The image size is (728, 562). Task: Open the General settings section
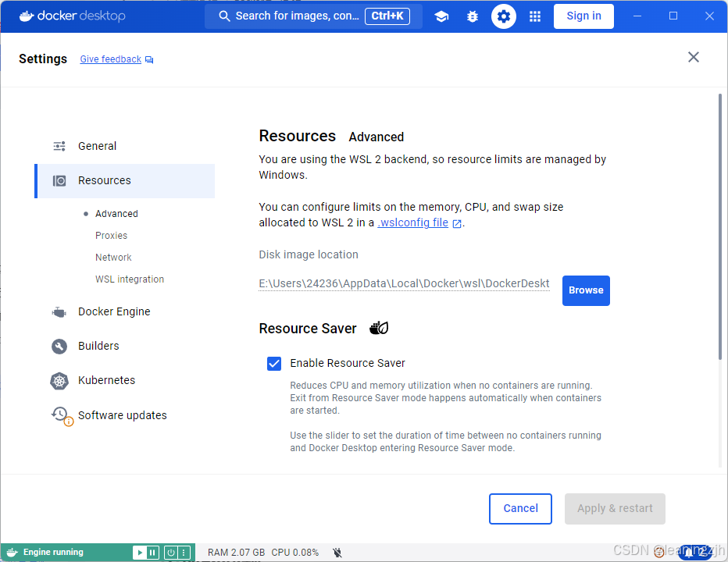(125, 146)
